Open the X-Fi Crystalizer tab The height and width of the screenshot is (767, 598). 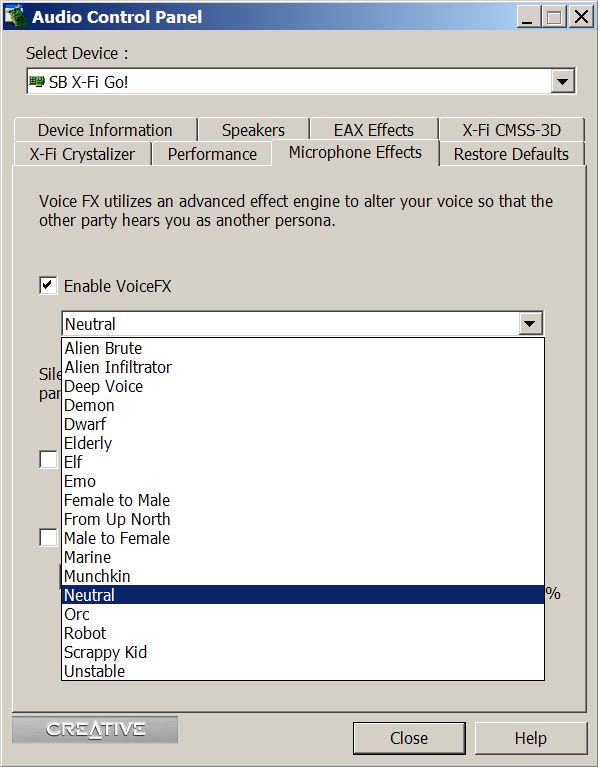coord(82,154)
